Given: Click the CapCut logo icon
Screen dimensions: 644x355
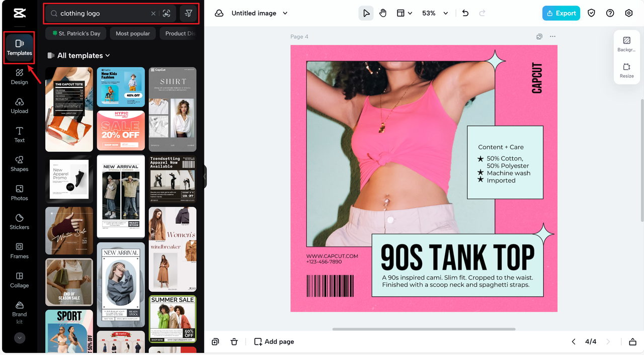Looking at the screenshot, I should [20, 14].
